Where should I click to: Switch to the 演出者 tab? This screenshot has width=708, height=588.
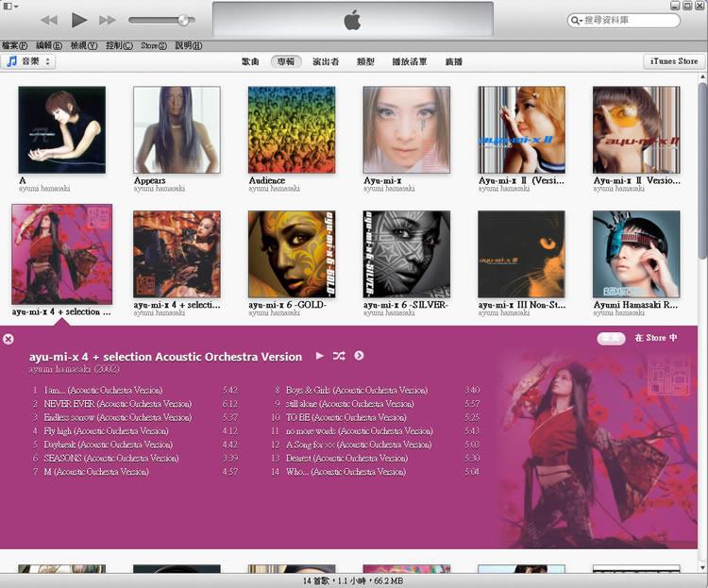point(325,61)
